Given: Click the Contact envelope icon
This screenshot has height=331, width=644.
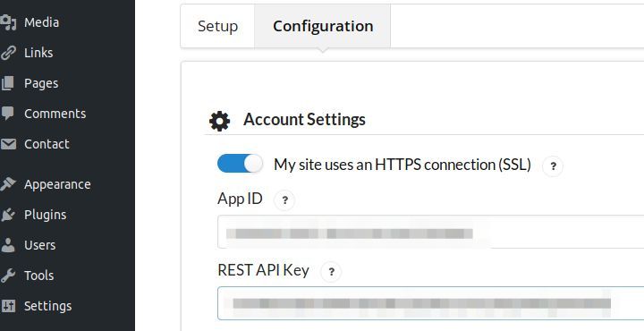Looking at the screenshot, I should tap(8, 144).
